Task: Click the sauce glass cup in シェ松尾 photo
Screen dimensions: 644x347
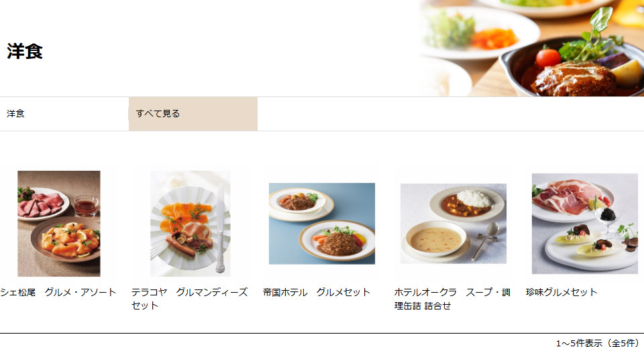Action: (87, 205)
